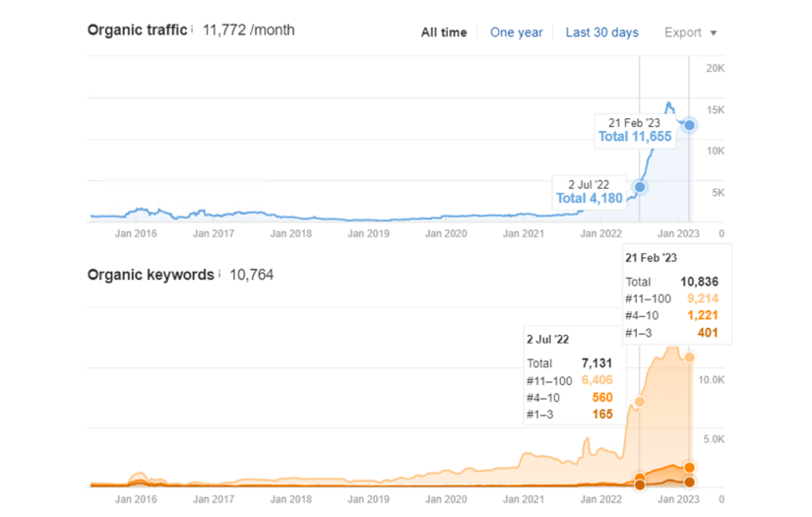Click blue data point for 2 Jul '22

640,187
